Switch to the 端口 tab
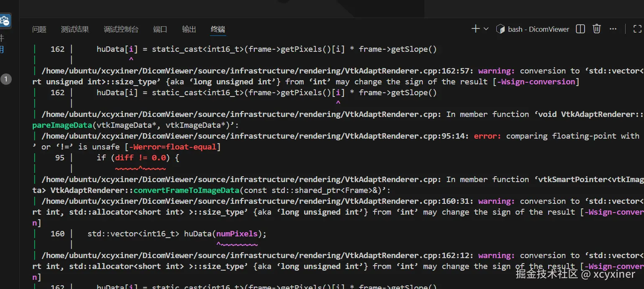The width and height of the screenshot is (644, 289). pos(160,29)
